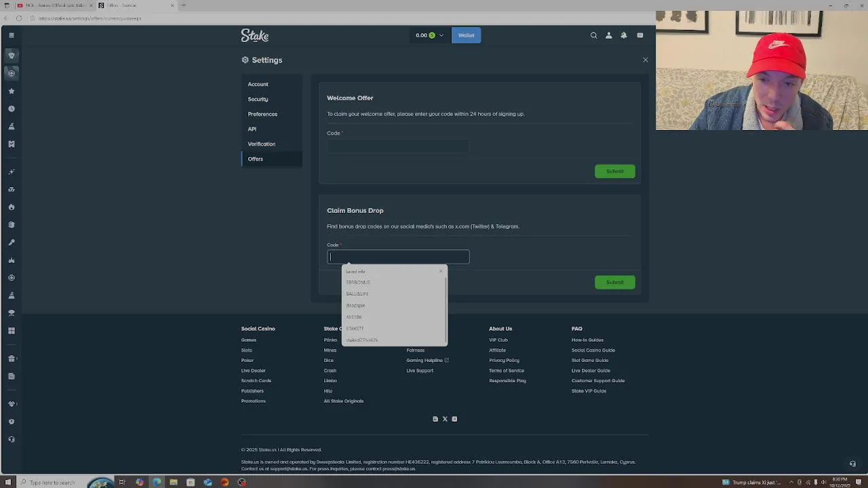Open Task View on the taskbar
Viewport: 868px width, 488px height.
pyautogui.click(x=122, y=482)
